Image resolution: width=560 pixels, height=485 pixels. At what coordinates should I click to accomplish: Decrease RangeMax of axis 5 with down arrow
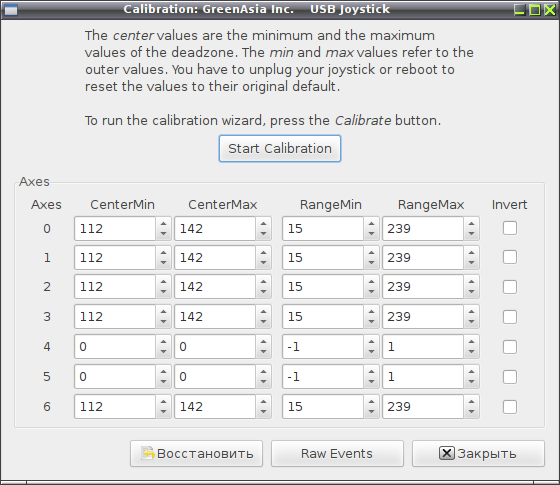pyautogui.click(x=471, y=382)
